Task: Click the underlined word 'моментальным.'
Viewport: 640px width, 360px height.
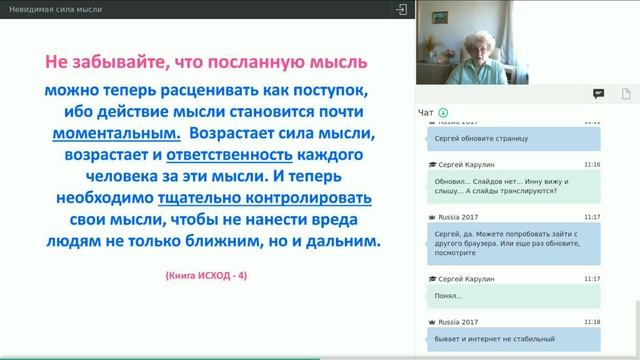Action: point(117,133)
